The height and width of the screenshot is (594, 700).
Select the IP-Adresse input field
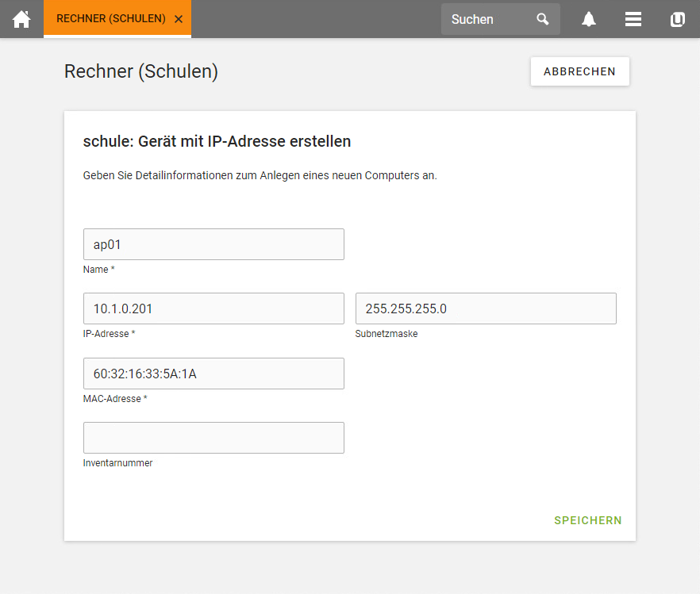point(213,308)
